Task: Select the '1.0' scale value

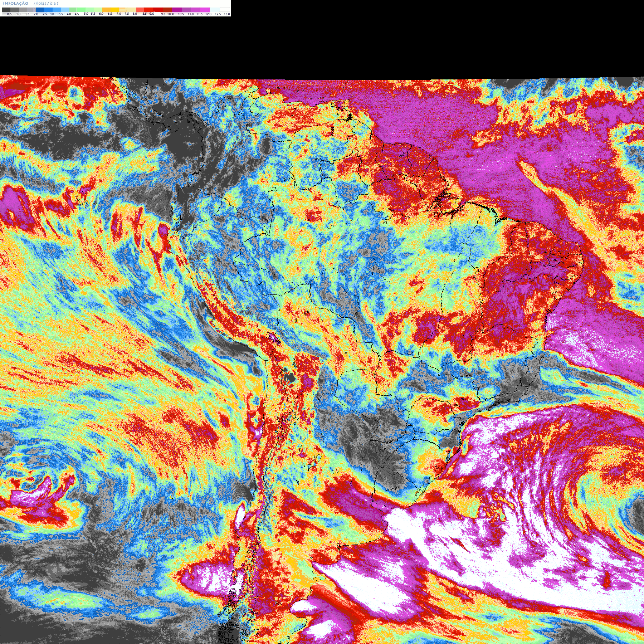Action: pyautogui.click(x=18, y=14)
